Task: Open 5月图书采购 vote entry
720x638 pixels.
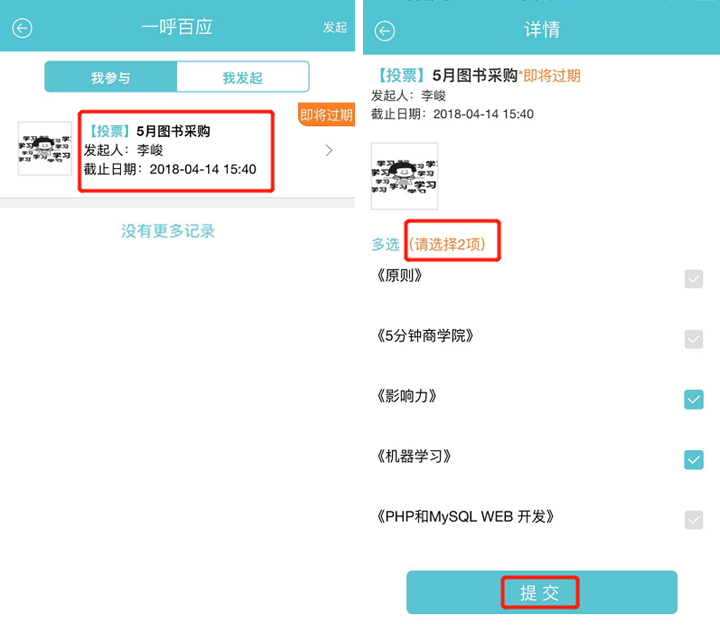Action: tap(176, 151)
